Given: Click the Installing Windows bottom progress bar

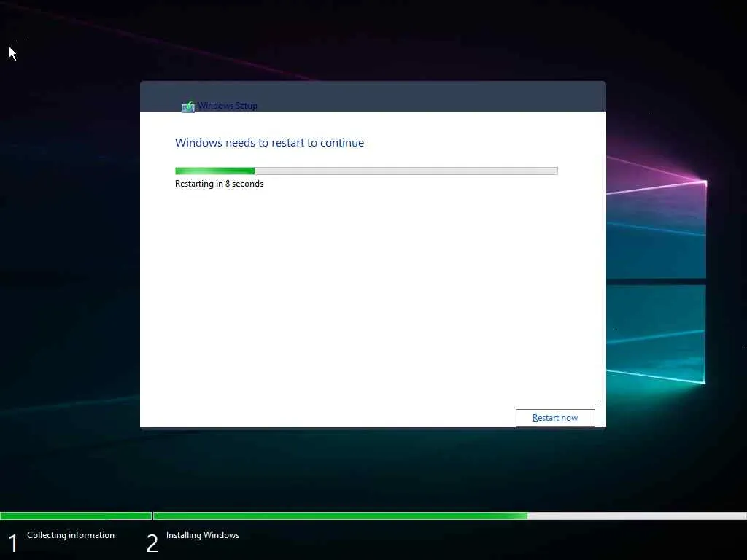Looking at the screenshot, I should [449, 516].
